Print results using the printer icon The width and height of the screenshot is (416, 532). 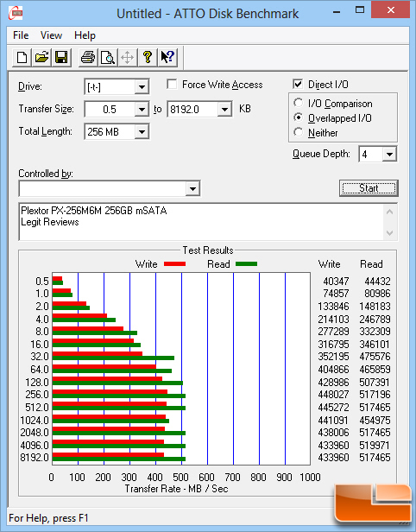88,57
